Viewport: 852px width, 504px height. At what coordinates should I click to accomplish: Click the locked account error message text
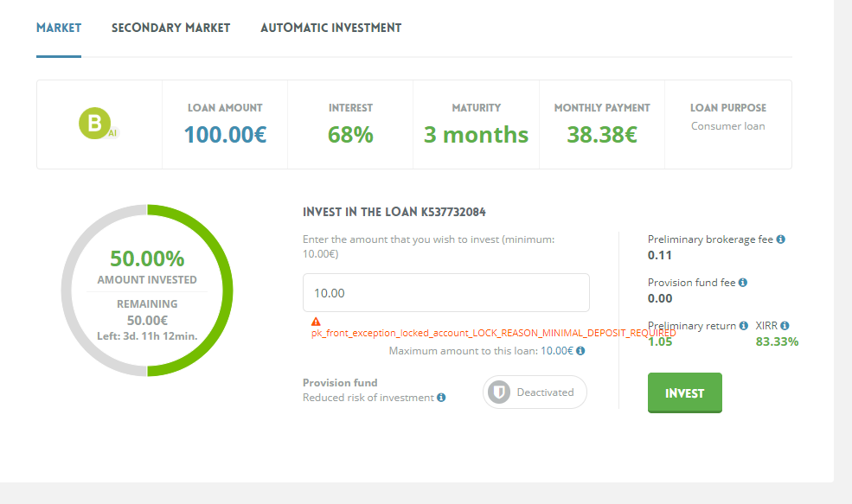click(493, 333)
